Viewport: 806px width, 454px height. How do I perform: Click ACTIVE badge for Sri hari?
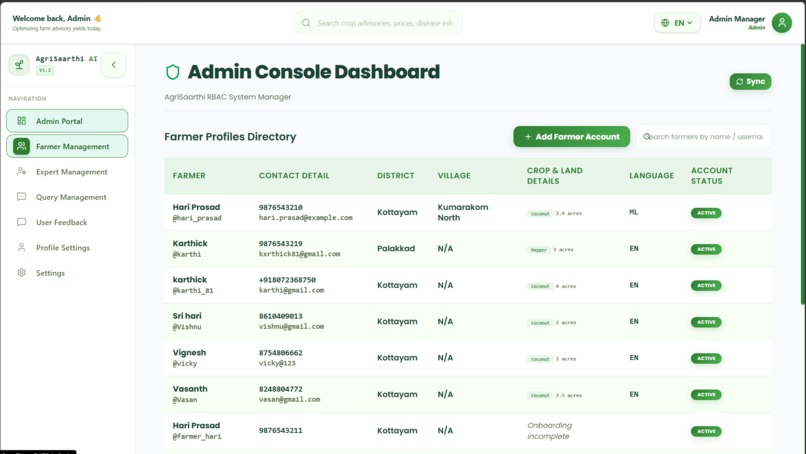(x=706, y=322)
